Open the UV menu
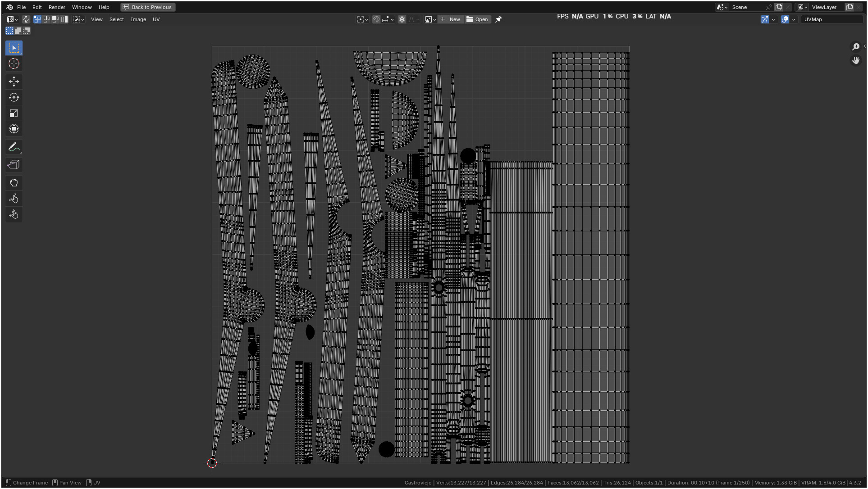 (156, 19)
